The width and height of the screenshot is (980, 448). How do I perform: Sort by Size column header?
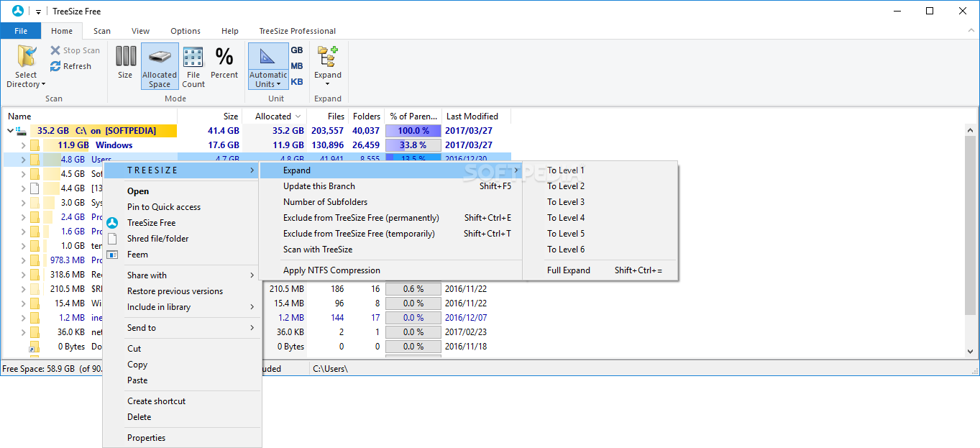click(210, 116)
